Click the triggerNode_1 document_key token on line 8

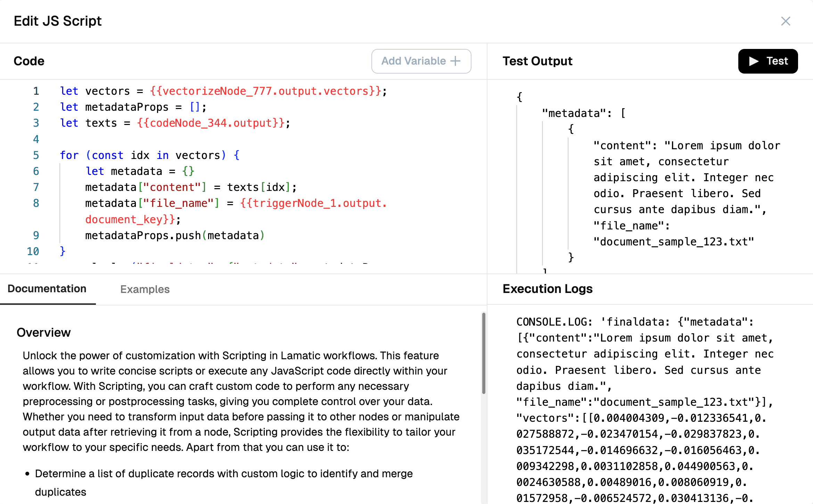pos(313,203)
